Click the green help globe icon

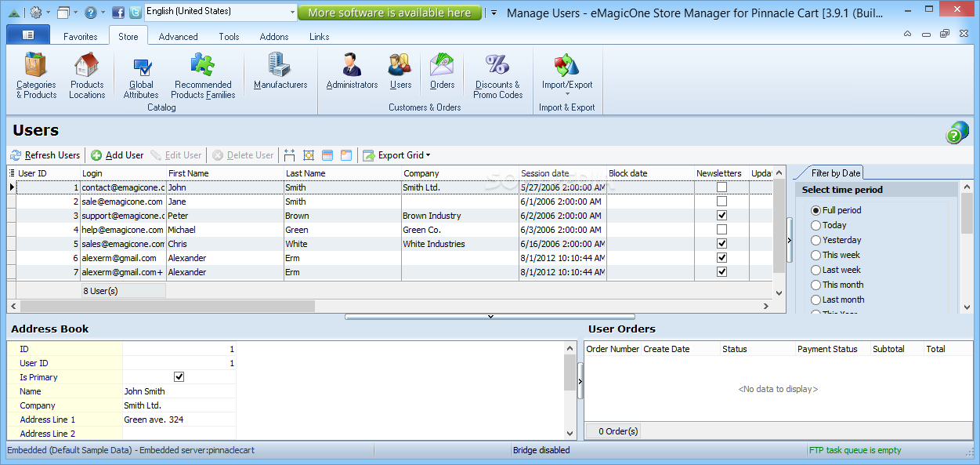(957, 133)
